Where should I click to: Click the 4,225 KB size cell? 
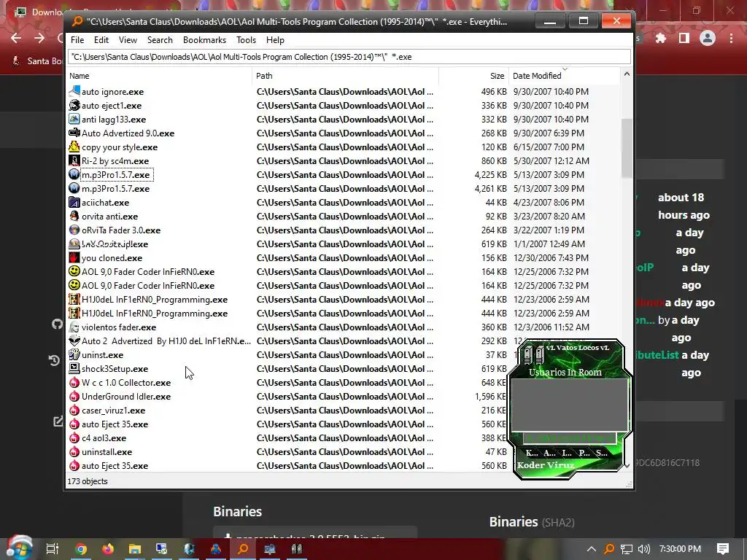click(x=490, y=175)
